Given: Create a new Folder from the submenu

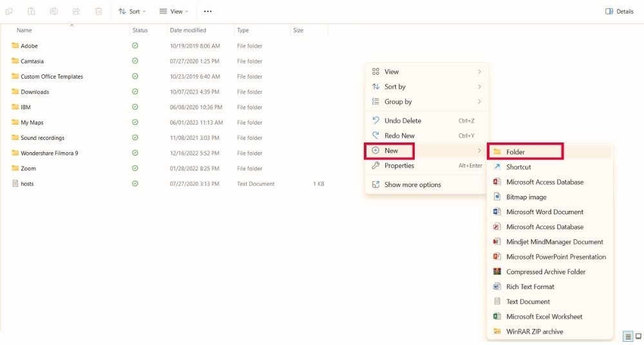Looking at the screenshot, I should point(549,152).
